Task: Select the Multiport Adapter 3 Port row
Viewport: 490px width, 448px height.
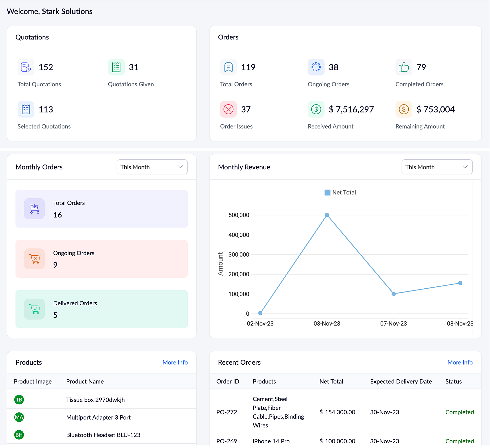Action: 98,417
